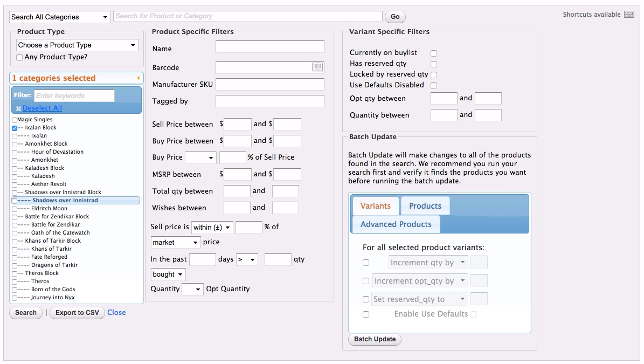Image resolution: width=644 pixels, height=364 pixels.
Task: Check the Journey into Nyx category
Action: pyautogui.click(x=15, y=298)
